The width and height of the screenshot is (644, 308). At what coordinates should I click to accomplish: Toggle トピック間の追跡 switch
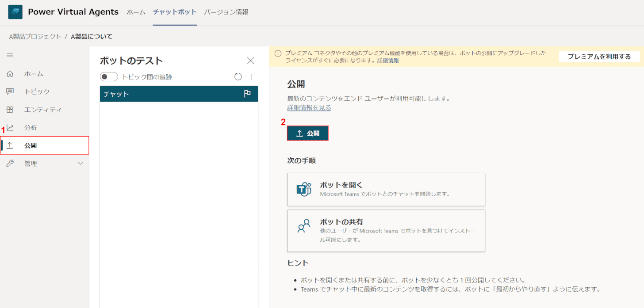coord(109,77)
